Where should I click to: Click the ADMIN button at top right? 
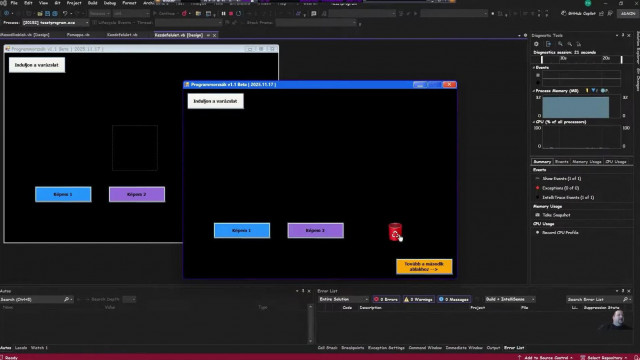[x=628, y=13]
